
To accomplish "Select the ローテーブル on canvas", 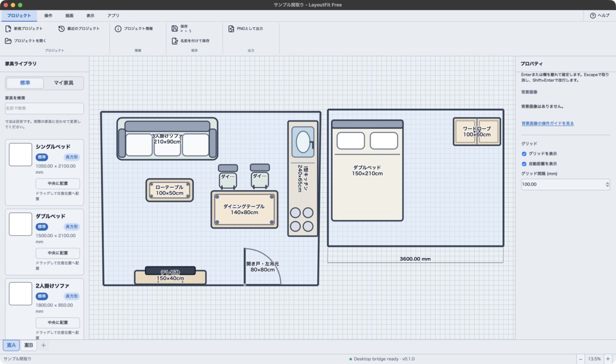I will point(170,190).
